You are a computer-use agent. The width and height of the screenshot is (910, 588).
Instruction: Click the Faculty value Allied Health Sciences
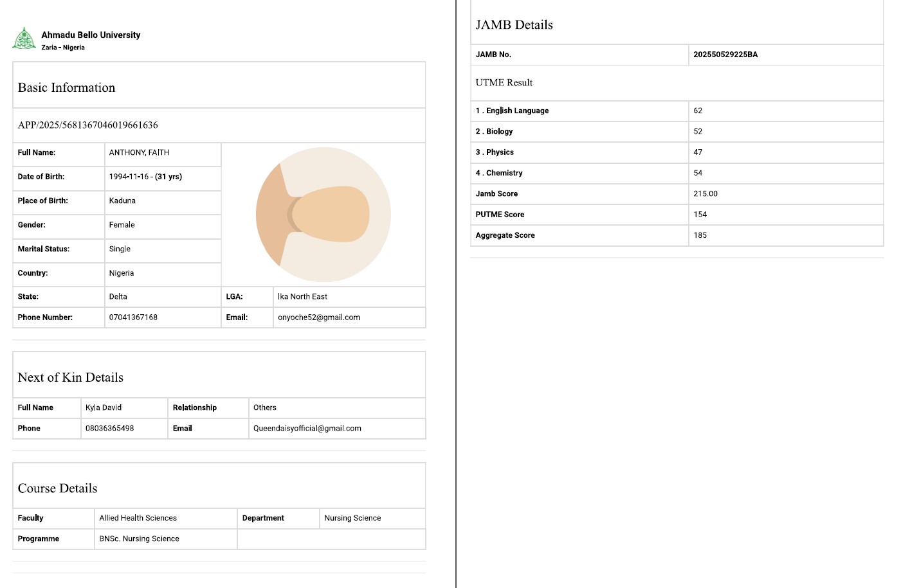(x=138, y=518)
